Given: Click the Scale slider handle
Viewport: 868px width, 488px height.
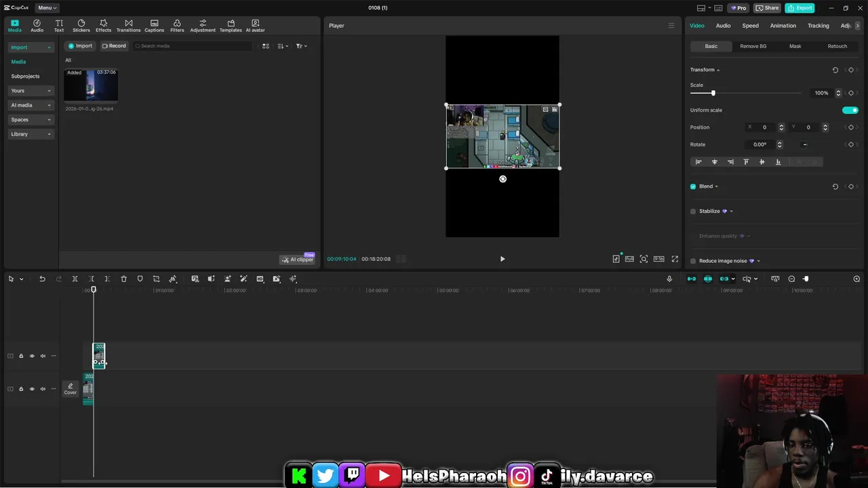Looking at the screenshot, I should point(713,93).
